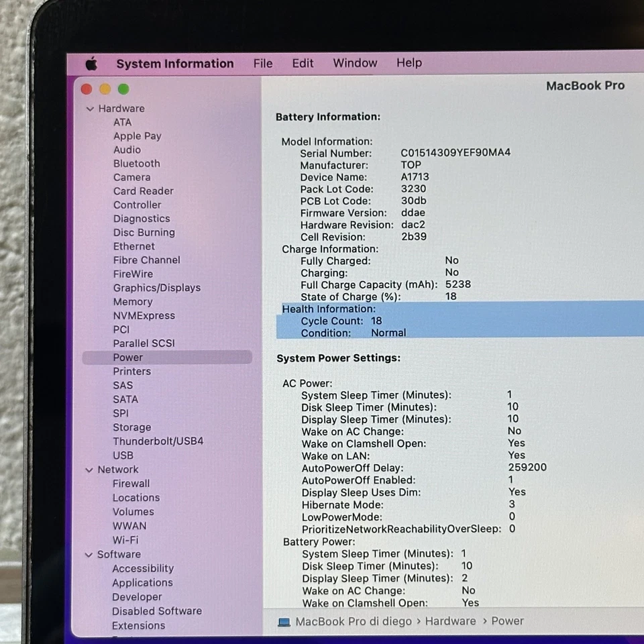Select NVMExpress in the sidebar
The width and height of the screenshot is (644, 644).
[144, 315]
